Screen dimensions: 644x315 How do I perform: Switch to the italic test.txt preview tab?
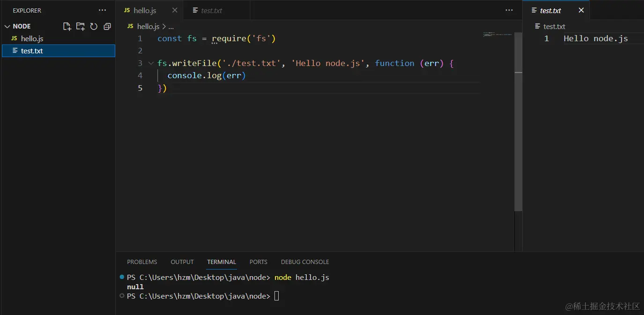[x=216, y=10]
